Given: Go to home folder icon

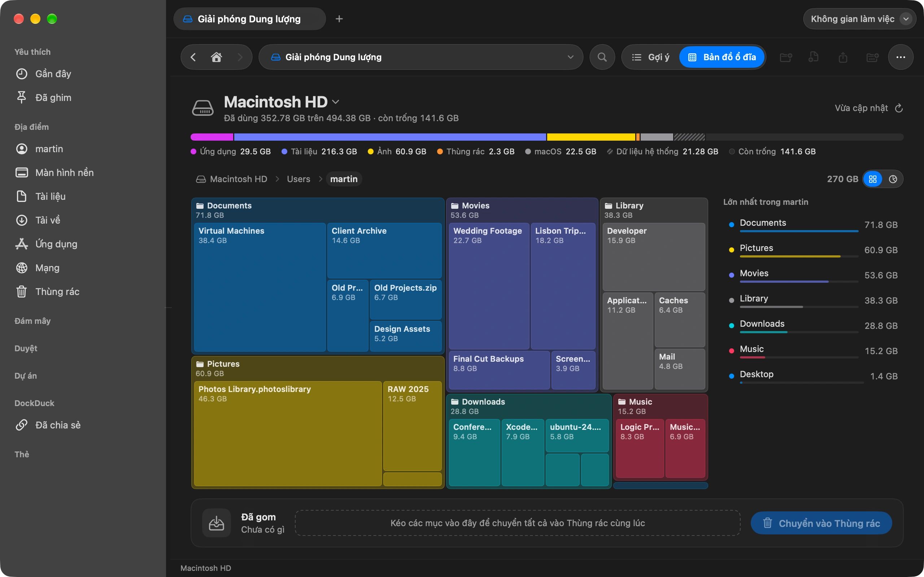Looking at the screenshot, I should (217, 57).
